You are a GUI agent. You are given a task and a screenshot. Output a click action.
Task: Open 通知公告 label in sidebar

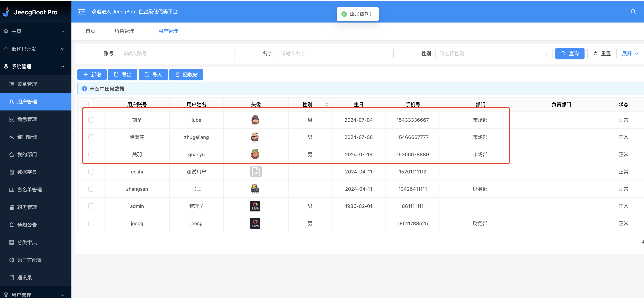coord(27,225)
